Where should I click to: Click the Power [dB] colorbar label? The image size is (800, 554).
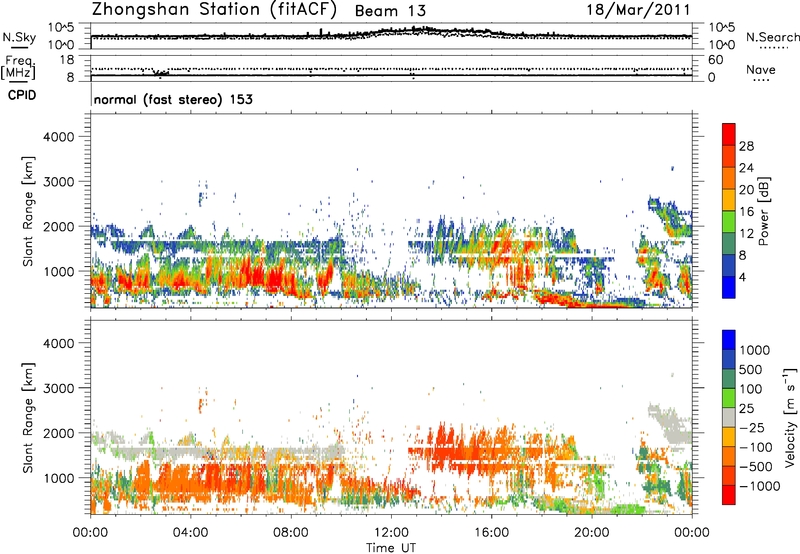pos(764,211)
